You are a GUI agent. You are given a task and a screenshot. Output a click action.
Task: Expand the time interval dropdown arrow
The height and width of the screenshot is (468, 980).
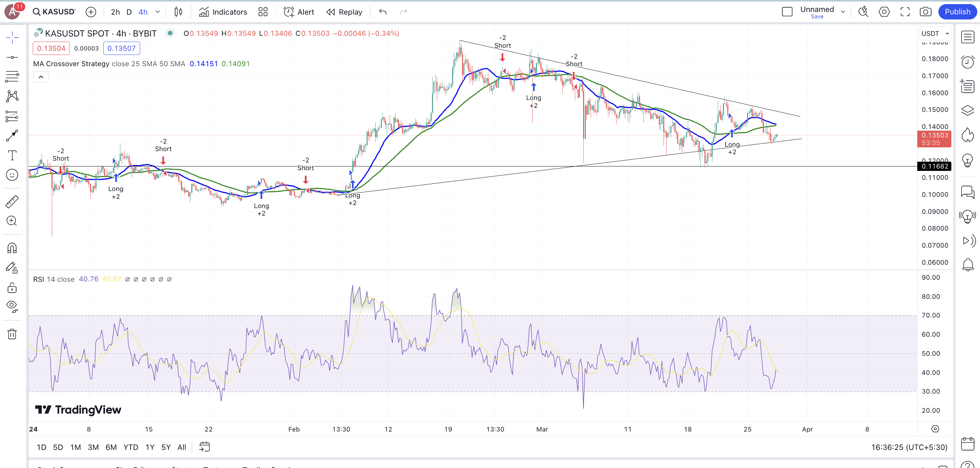[158, 12]
